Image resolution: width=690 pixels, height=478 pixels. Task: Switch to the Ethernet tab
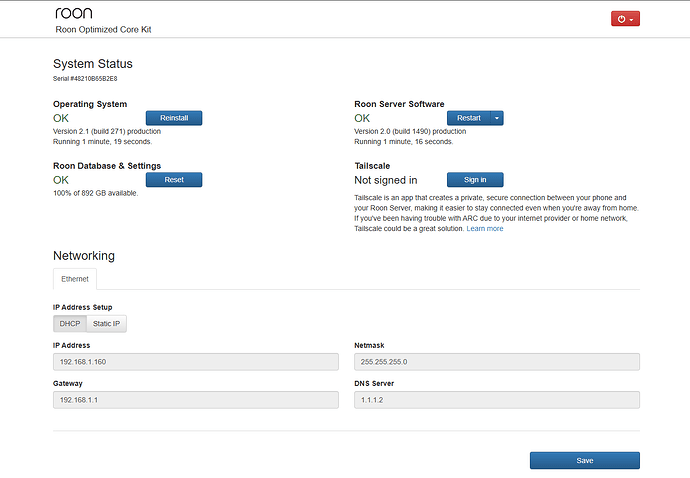pyautogui.click(x=75, y=279)
